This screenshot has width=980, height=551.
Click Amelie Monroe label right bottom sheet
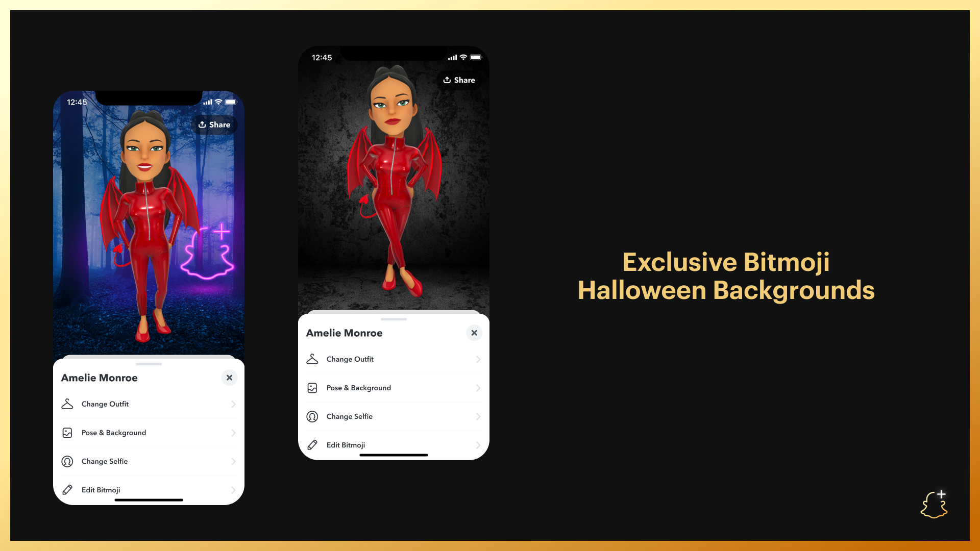click(x=345, y=332)
